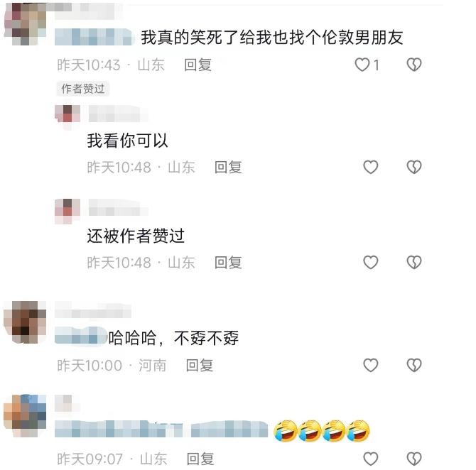Screen dimensions: 476x470
Task: Open avatar of top commenter
Action: point(25,23)
